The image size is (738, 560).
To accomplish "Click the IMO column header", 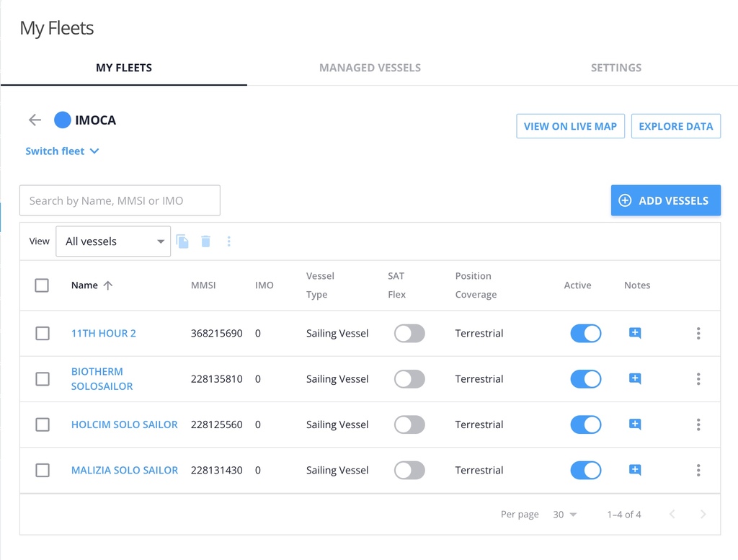I will (x=264, y=285).
